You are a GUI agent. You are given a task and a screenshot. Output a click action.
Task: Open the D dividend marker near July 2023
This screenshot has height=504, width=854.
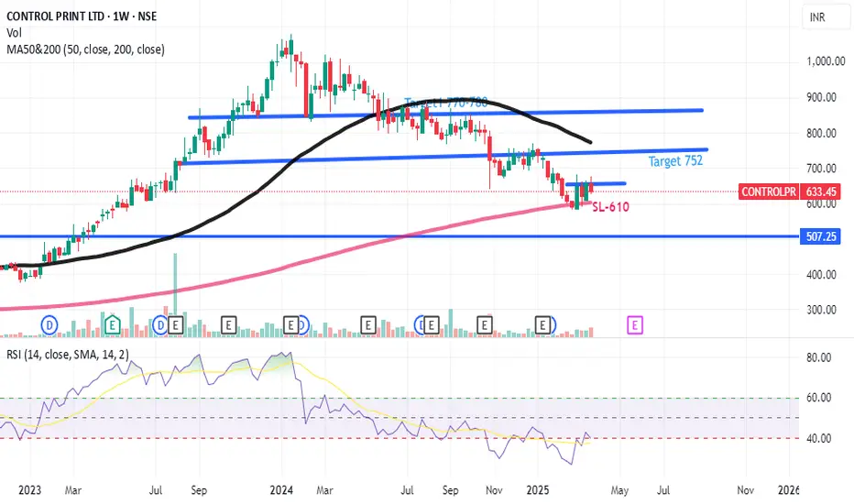(160, 326)
